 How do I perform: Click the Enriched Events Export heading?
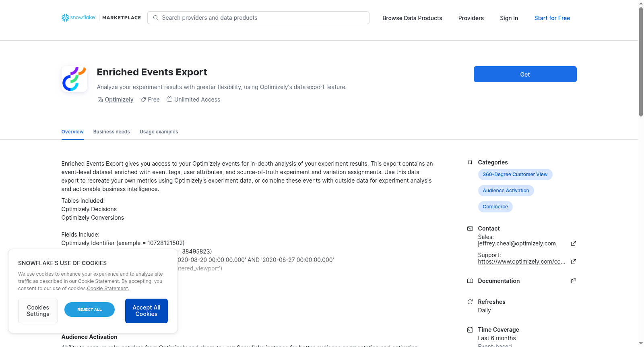(x=152, y=72)
